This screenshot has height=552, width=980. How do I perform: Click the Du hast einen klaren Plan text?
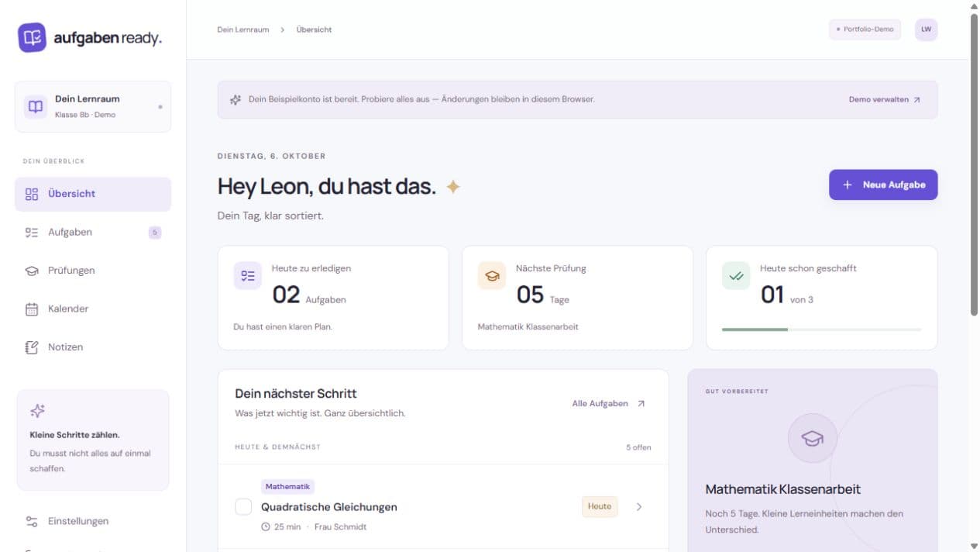pos(283,327)
